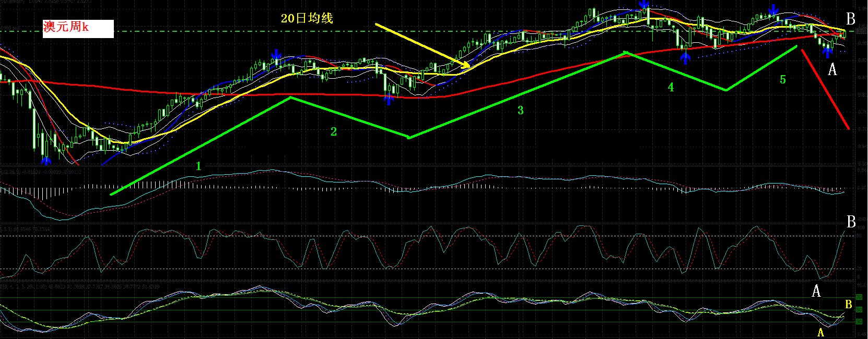This screenshot has width=868, height=339.
Task: Click green wave label 4
Action: [671, 88]
